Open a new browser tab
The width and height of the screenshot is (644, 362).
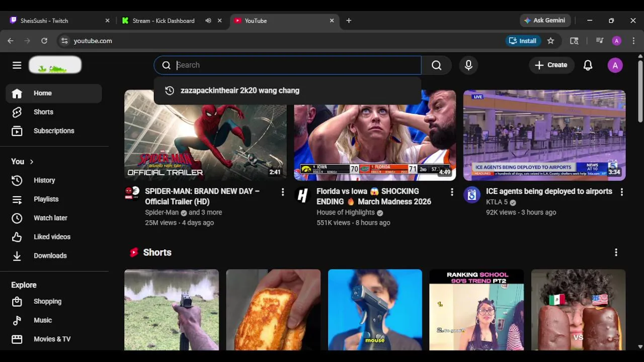click(349, 21)
